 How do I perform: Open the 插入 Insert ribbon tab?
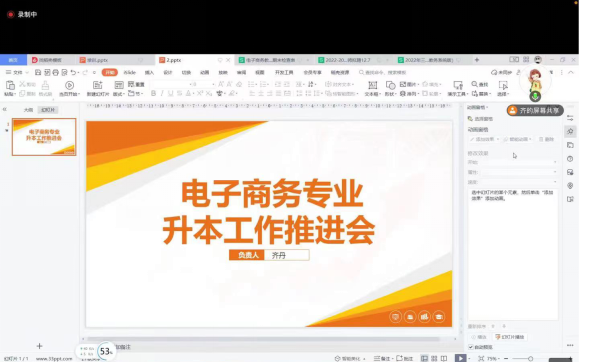tap(149, 72)
